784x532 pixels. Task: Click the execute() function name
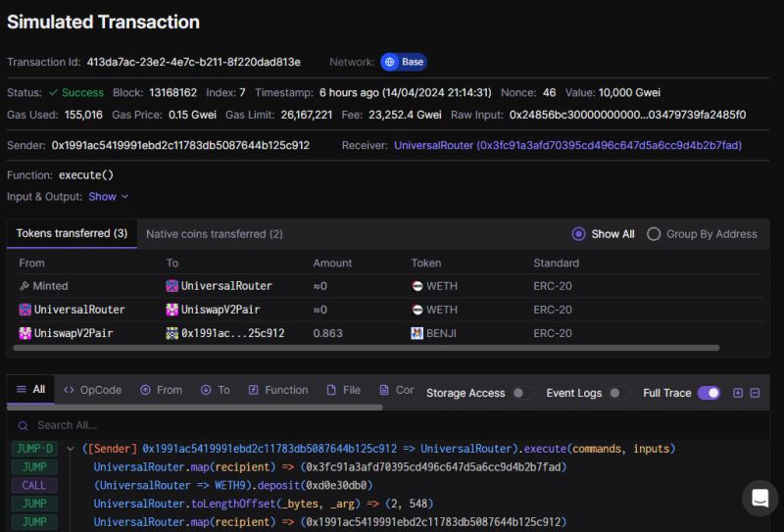(86, 175)
